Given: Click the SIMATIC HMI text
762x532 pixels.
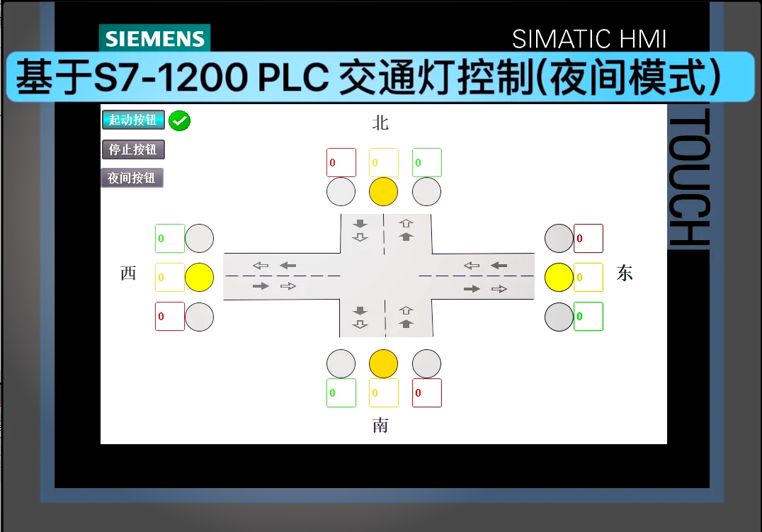Looking at the screenshot, I should [589, 39].
